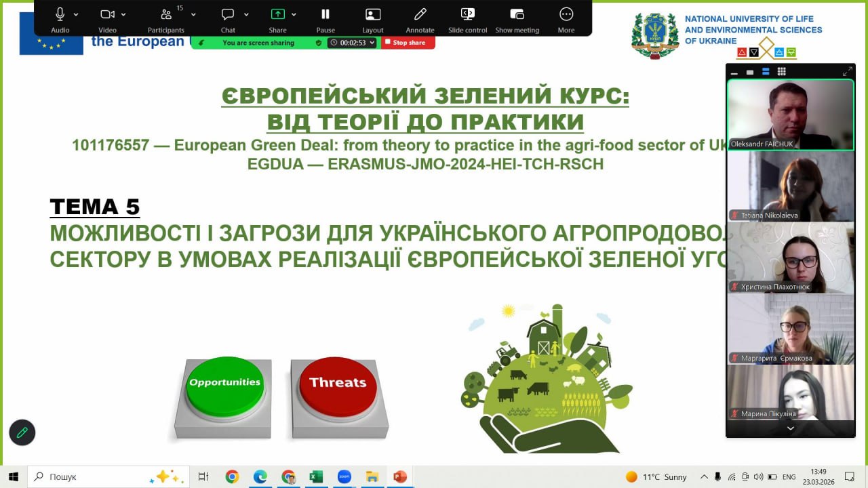
Task: Switch to PowerPoint from the taskbar
Action: (x=400, y=476)
